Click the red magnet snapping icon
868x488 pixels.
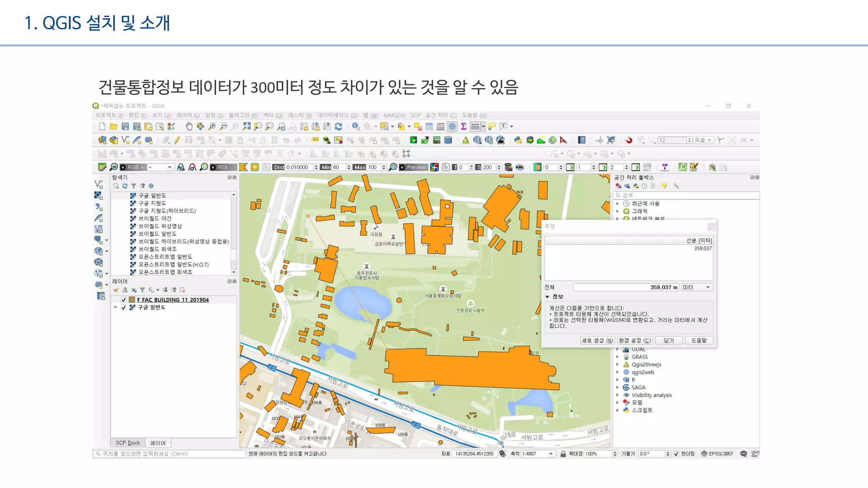pos(629,140)
